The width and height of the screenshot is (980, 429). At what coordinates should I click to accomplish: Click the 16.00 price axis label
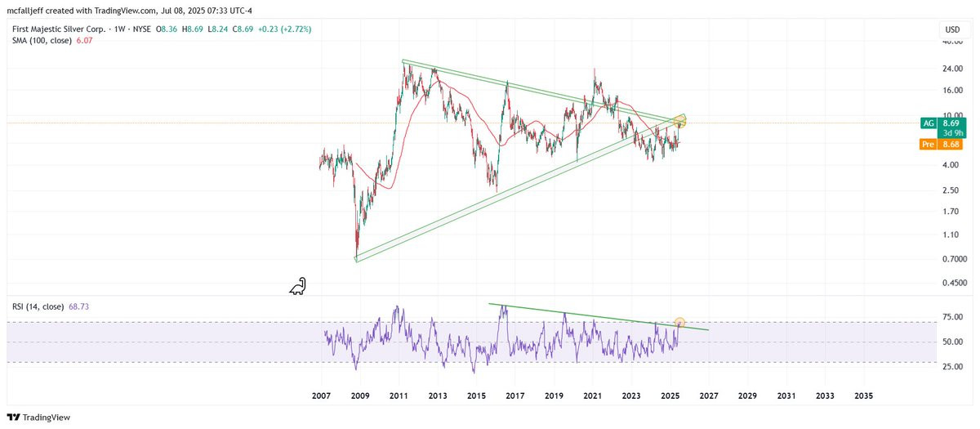point(952,91)
